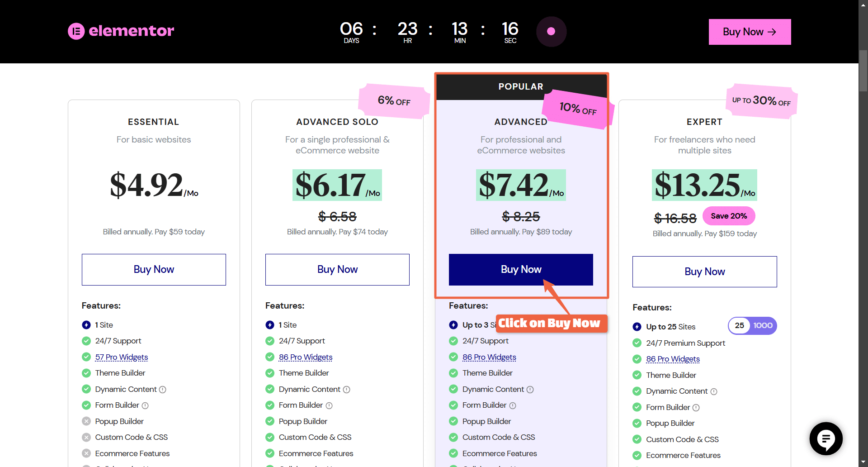Click the info icon next to Form Builder in Essential
The width and height of the screenshot is (868, 467).
pyautogui.click(x=146, y=405)
